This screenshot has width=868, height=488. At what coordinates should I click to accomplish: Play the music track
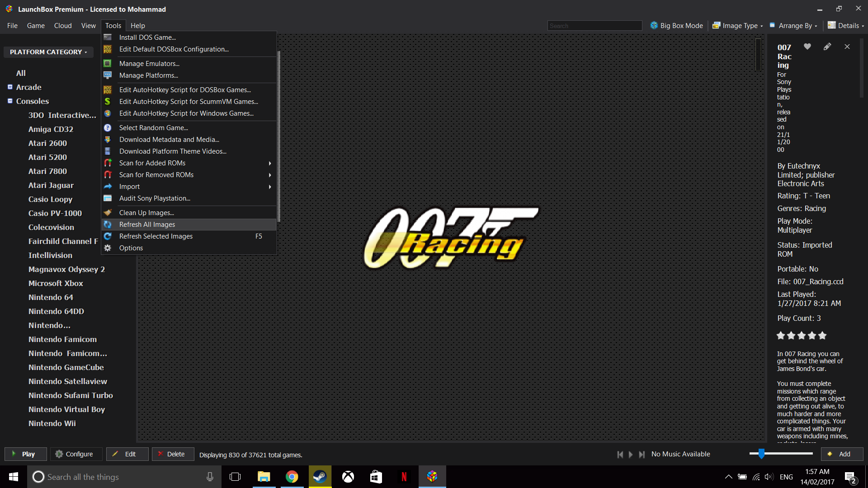pyautogui.click(x=631, y=455)
